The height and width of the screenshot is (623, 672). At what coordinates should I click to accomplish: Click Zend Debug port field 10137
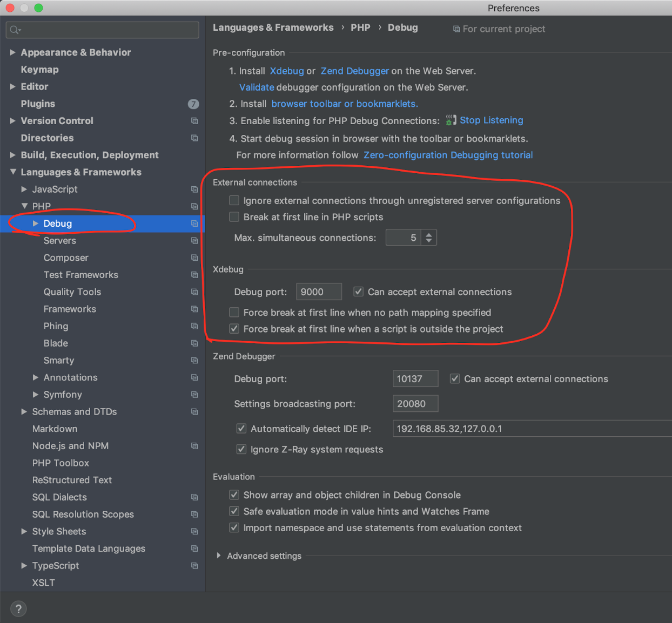pos(415,379)
